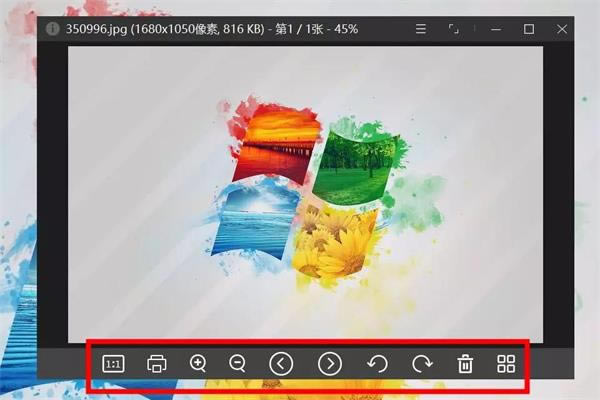The width and height of the screenshot is (600, 400).
Task: Open the thumbnail grid view
Action: pos(506,364)
